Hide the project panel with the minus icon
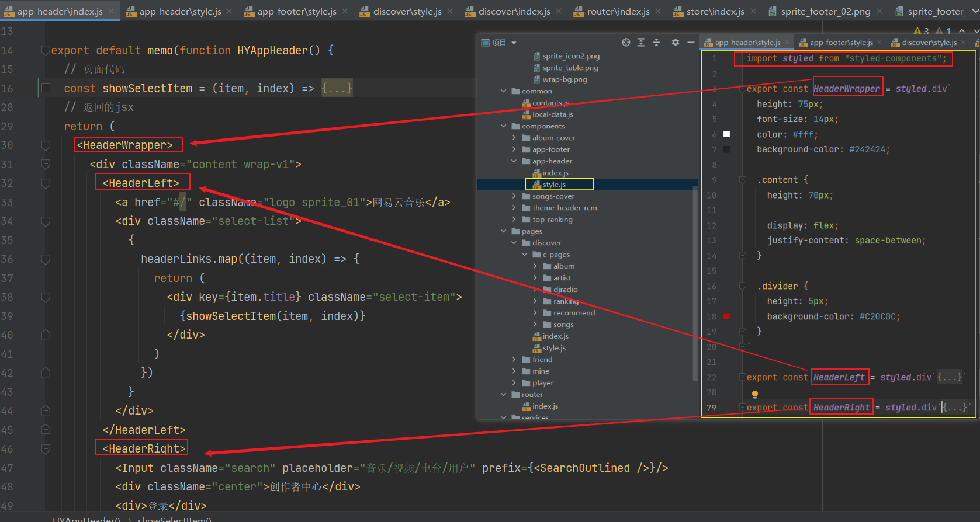This screenshot has width=980, height=522. pos(691,42)
